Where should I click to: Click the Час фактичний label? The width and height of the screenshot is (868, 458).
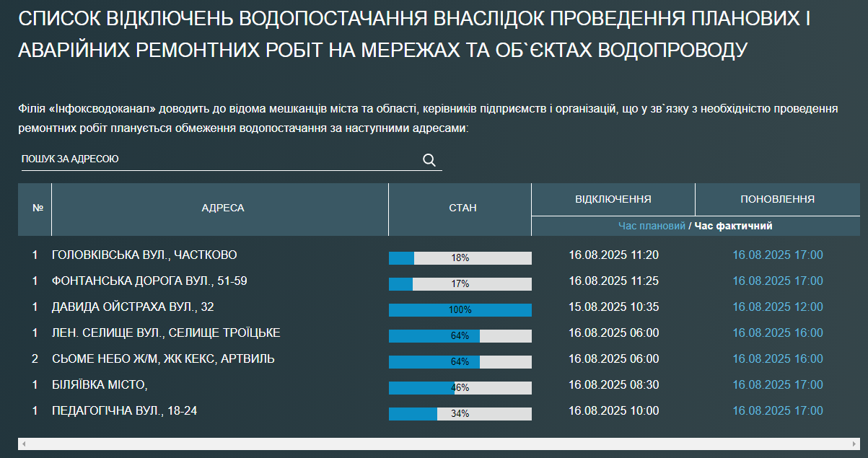click(733, 226)
